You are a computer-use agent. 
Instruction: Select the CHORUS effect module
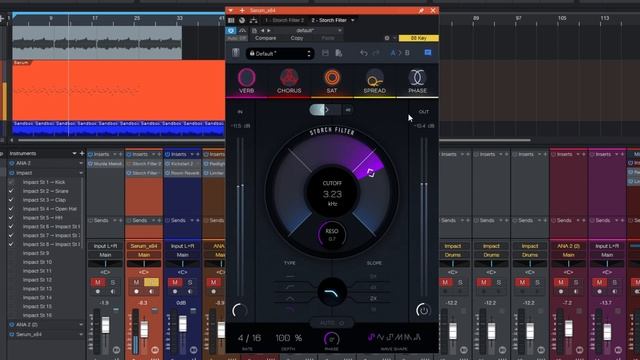tap(289, 81)
